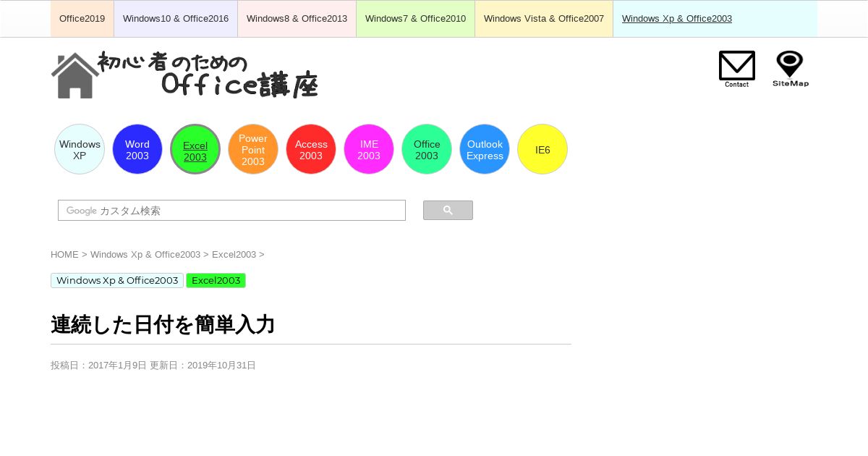
Task: Click the green Excel2003 category tag
Action: coord(216,280)
